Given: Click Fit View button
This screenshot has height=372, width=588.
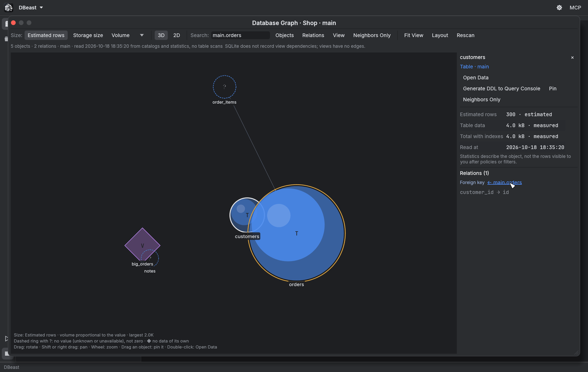Looking at the screenshot, I should pyautogui.click(x=414, y=35).
